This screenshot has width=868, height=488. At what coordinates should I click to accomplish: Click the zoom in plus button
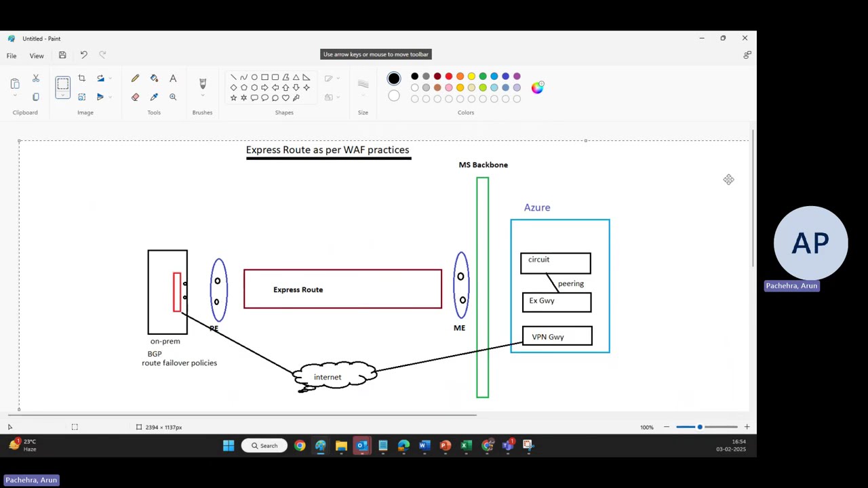[747, 427]
